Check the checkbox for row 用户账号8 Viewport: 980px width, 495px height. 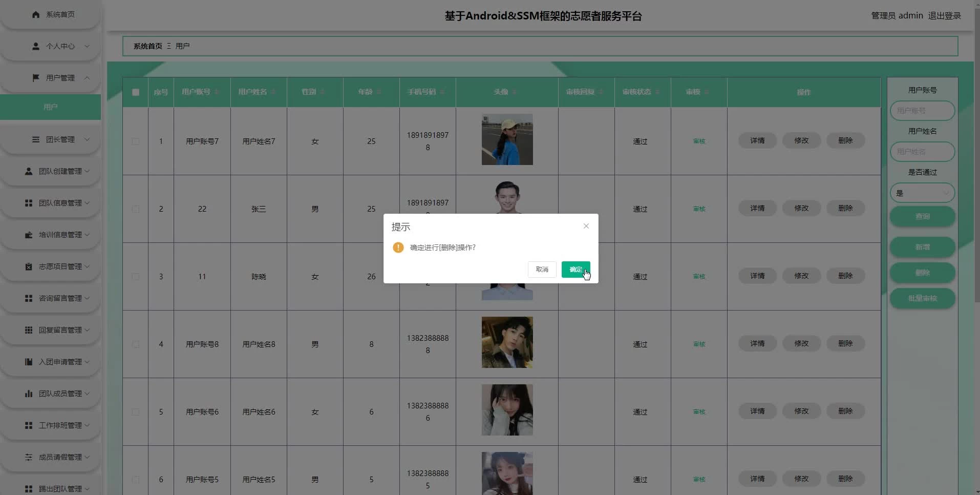[x=136, y=344]
